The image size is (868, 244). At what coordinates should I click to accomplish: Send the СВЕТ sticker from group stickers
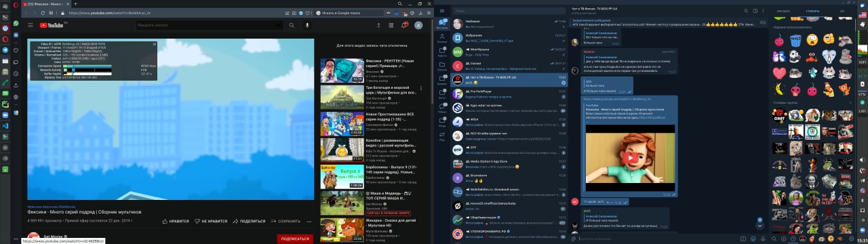pos(779,115)
